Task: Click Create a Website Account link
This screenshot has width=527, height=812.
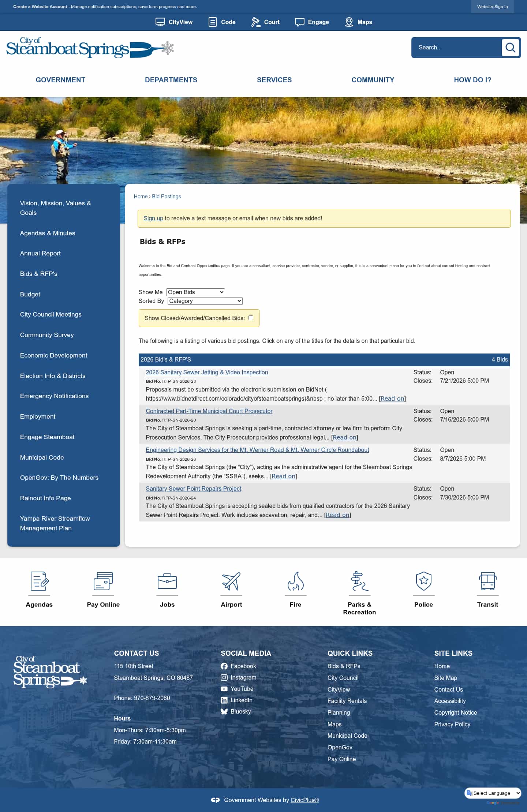Action: click(x=40, y=7)
